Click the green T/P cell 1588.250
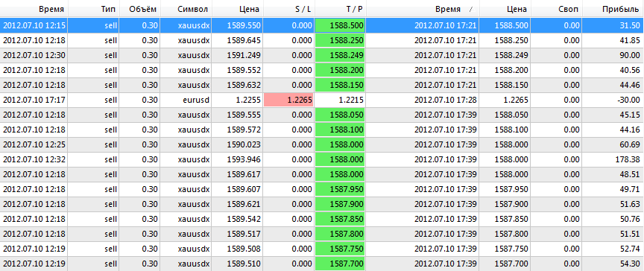Screen dimensions: 644x271 click(340, 40)
